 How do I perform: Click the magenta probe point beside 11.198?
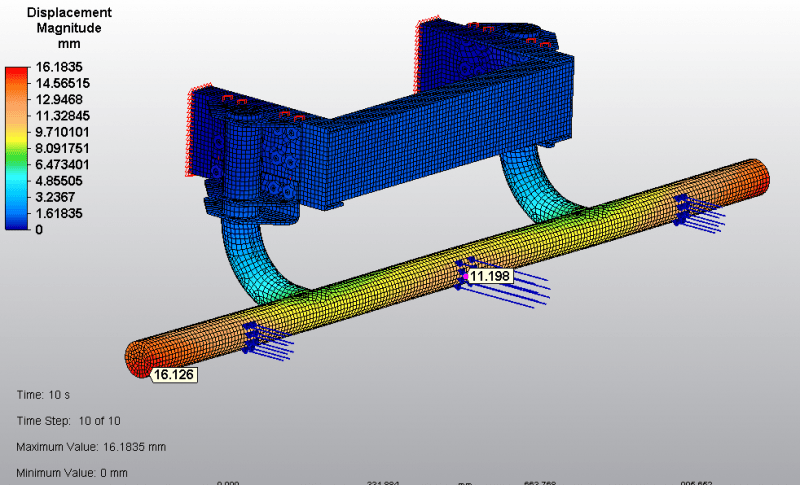click(465, 276)
